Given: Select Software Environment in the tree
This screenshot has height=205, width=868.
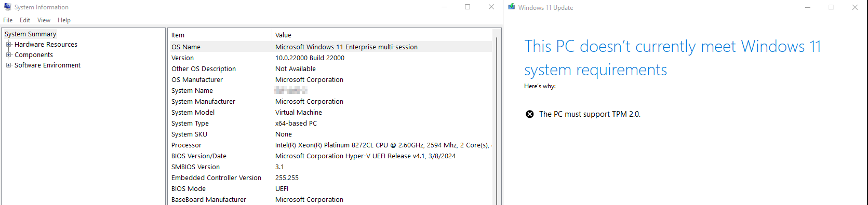Looking at the screenshot, I should point(47,65).
